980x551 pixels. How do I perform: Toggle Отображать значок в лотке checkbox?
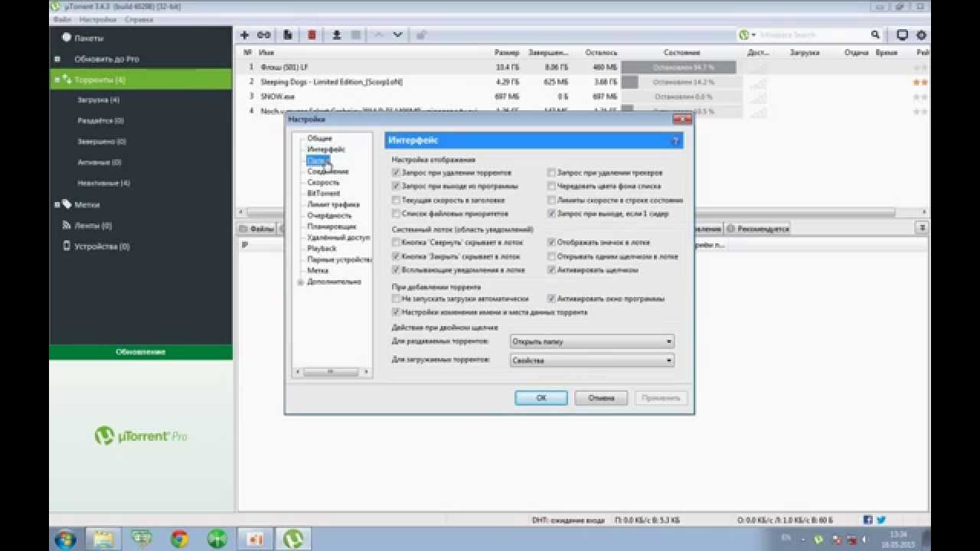pos(551,242)
